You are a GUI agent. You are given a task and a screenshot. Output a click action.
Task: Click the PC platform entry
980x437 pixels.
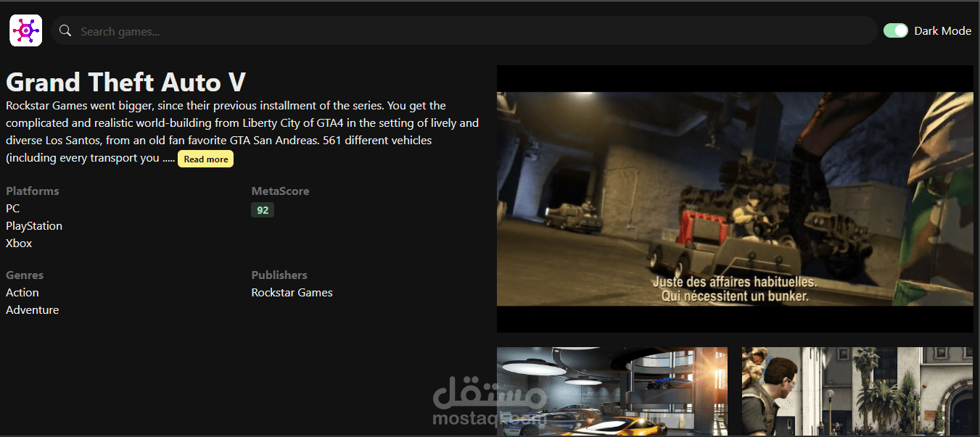click(x=13, y=208)
